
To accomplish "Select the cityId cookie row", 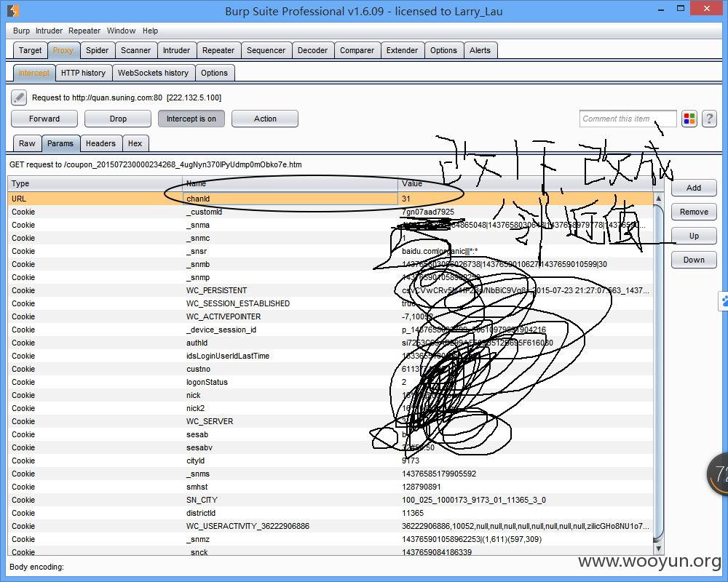I will point(330,461).
